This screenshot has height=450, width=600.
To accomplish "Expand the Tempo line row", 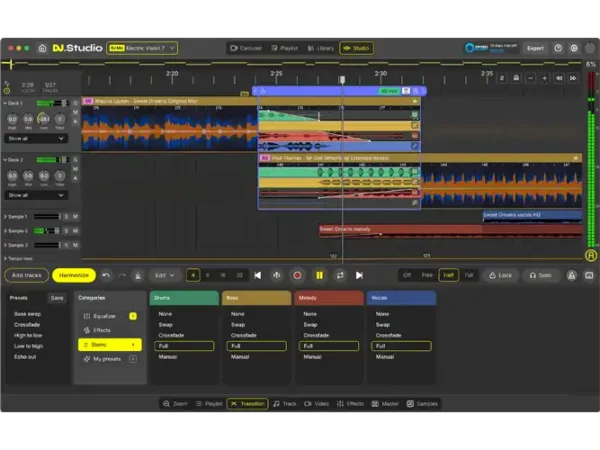I will [5, 259].
